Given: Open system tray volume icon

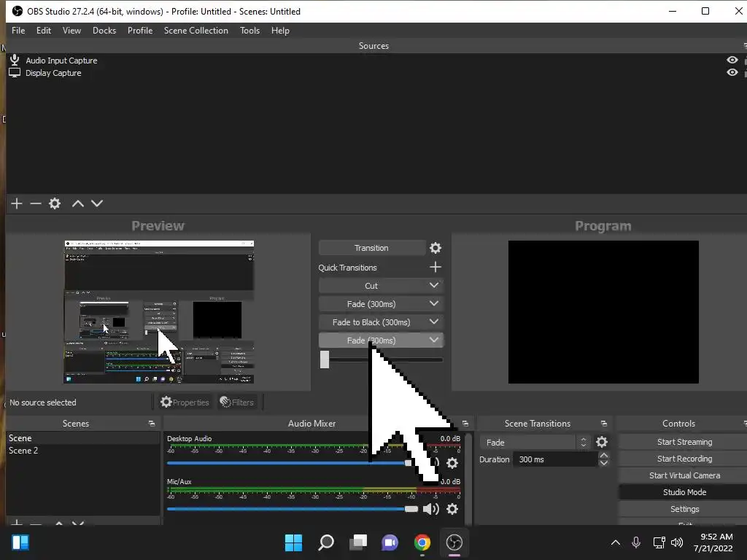Looking at the screenshot, I should coord(676,542).
